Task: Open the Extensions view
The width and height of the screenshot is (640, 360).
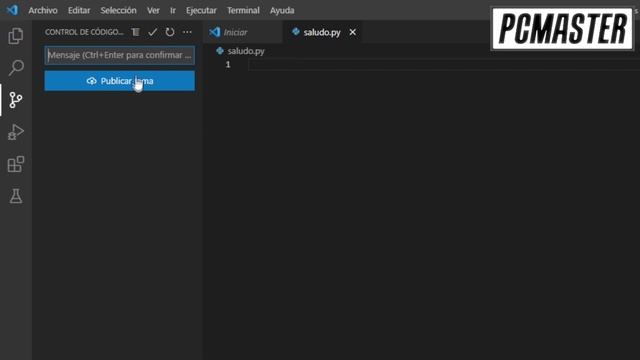Action: click(x=16, y=164)
